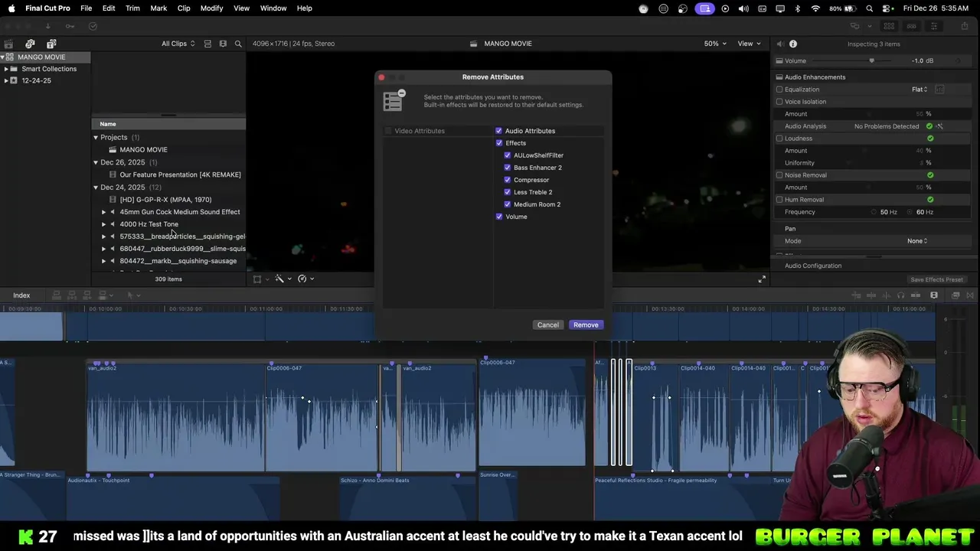Collapse the MANGO MOVIE library
The image size is (980, 551).
point(3,57)
